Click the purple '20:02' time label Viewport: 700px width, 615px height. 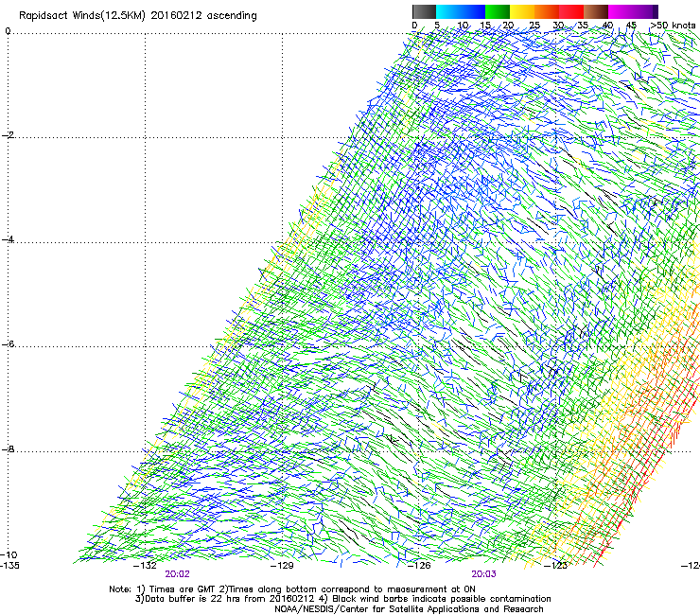177,574
